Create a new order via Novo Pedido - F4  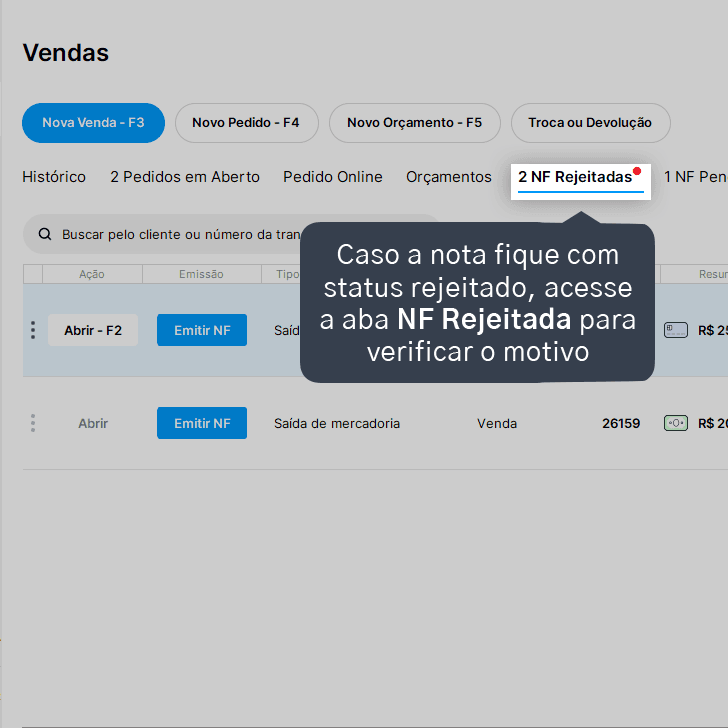[247, 123]
